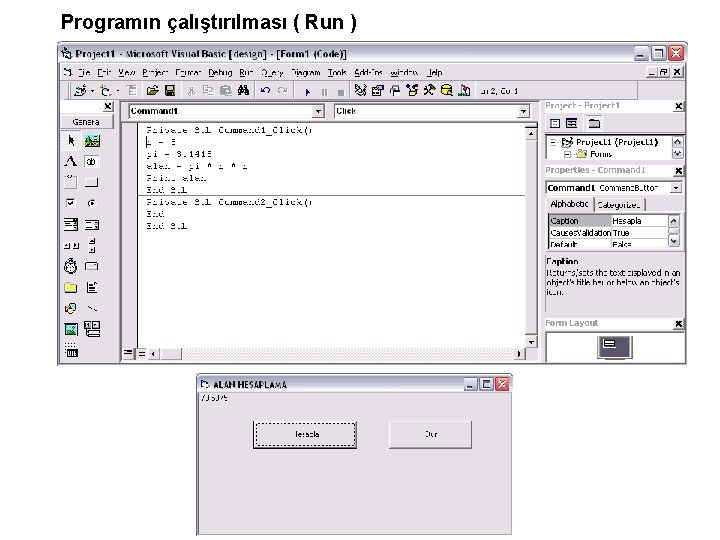Click Hesapla button in ALAN HESAPLAMA form

[305, 434]
